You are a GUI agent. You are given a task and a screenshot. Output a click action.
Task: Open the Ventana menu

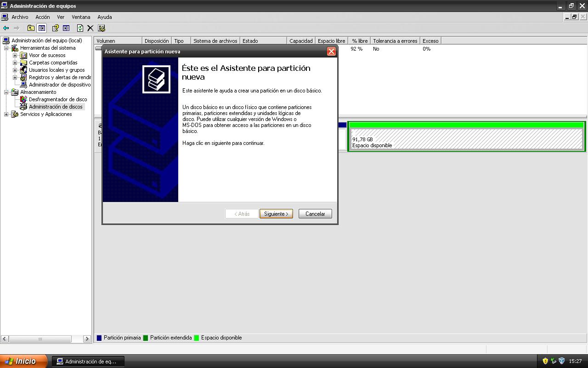[x=81, y=17]
